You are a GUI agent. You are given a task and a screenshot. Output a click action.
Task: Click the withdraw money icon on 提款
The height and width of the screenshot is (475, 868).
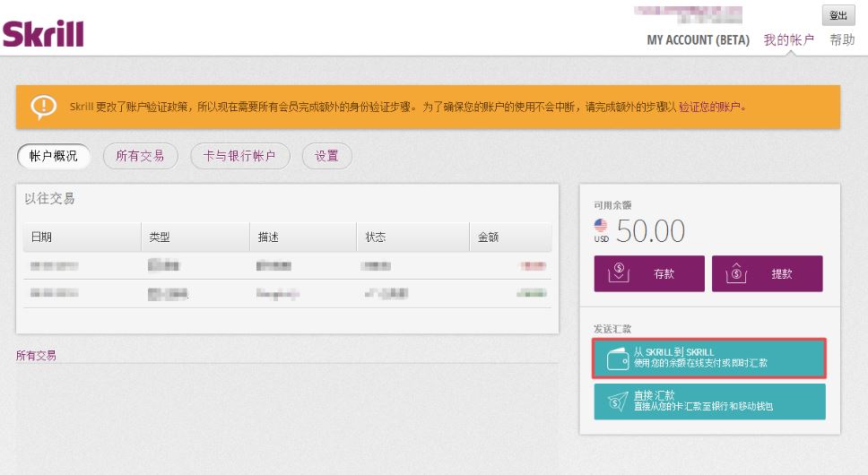pos(736,272)
